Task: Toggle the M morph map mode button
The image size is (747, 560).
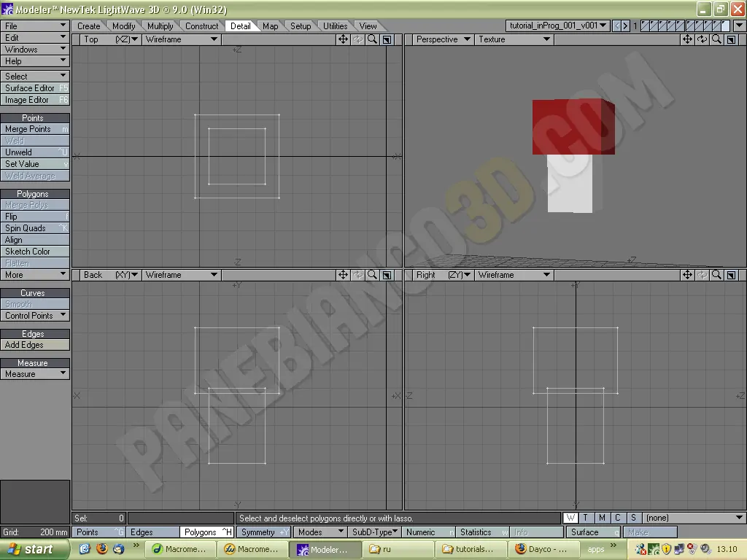Action: click(602, 518)
